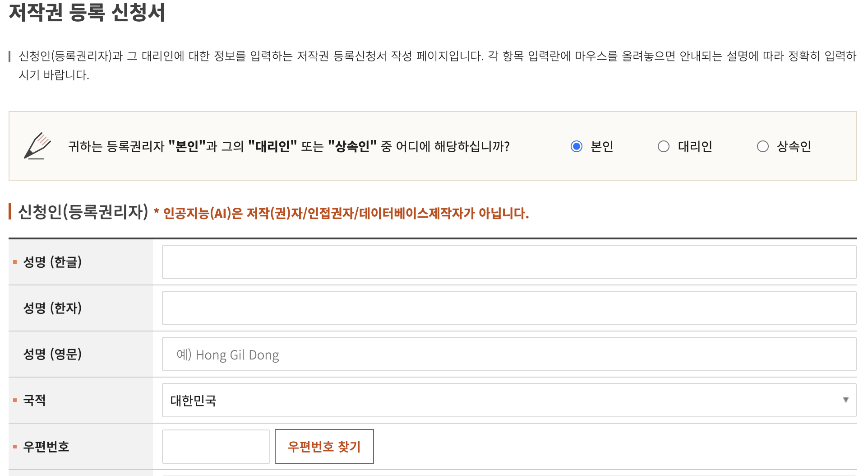This screenshot has height=476, width=868.
Task: Click the 우편번호 input box
Action: point(216,446)
